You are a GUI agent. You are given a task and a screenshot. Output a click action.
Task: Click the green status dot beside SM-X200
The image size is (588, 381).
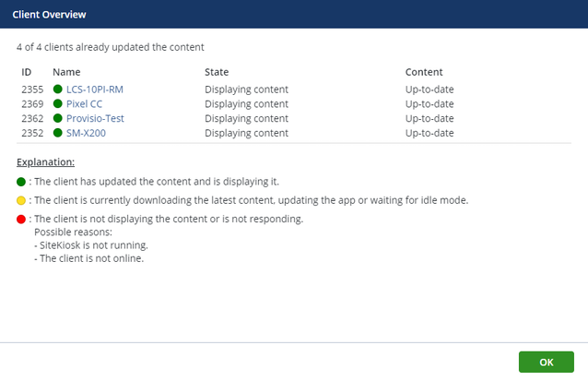click(58, 133)
